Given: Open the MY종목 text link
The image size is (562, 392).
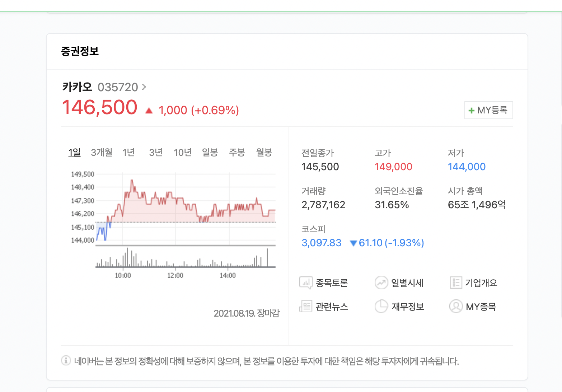Looking at the screenshot, I should click(x=481, y=307).
